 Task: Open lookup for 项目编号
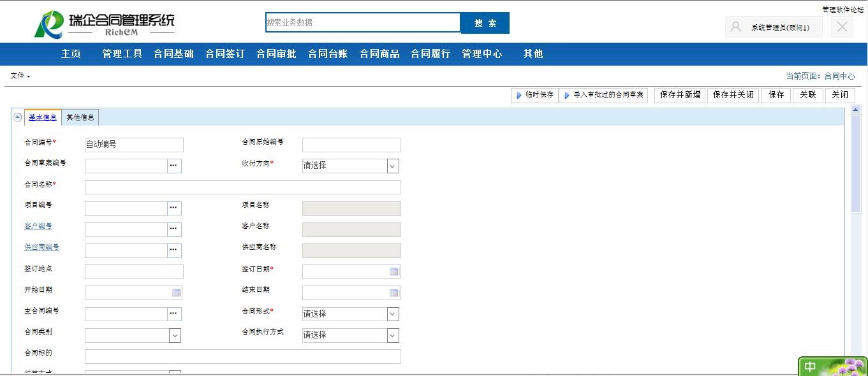tap(174, 208)
